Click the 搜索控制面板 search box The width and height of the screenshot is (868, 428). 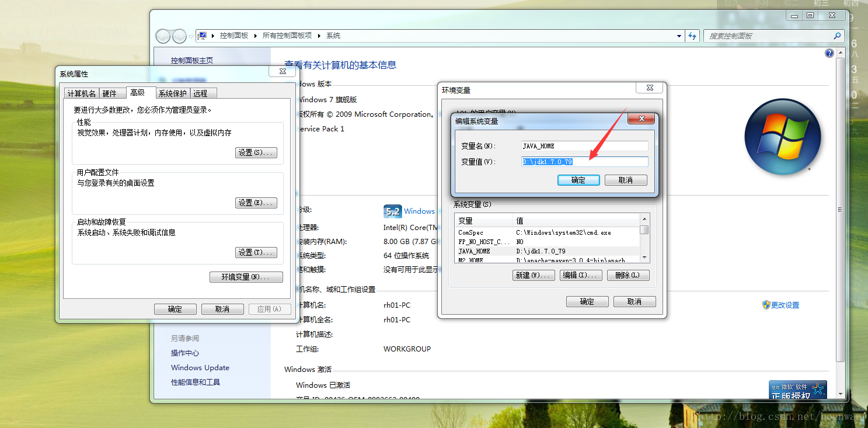(x=771, y=36)
